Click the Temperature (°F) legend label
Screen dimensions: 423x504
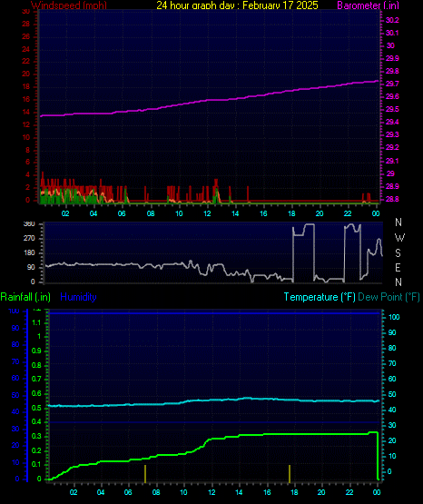[x=320, y=297]
